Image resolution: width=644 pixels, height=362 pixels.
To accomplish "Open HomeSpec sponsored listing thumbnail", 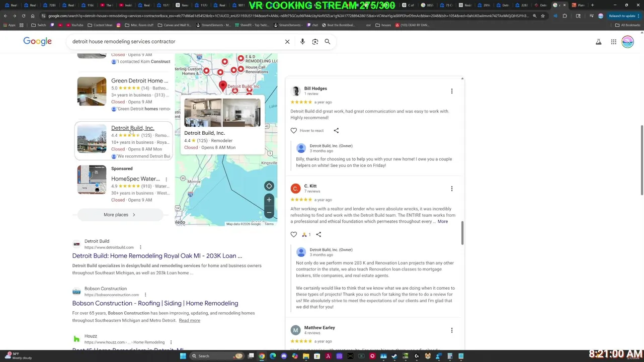I will [92, 179].
